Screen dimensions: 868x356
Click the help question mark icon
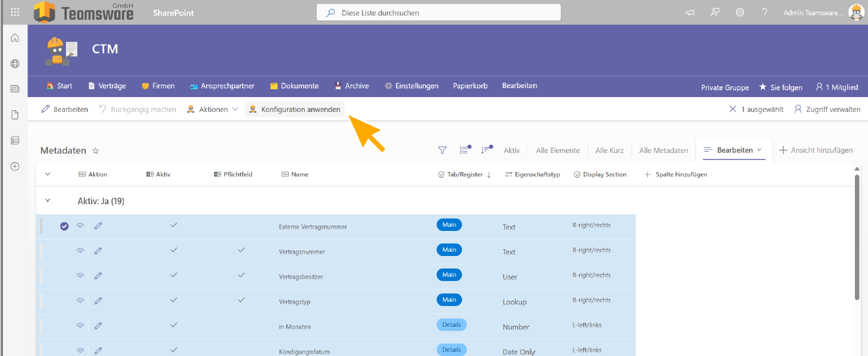click(x=764, y=13)
